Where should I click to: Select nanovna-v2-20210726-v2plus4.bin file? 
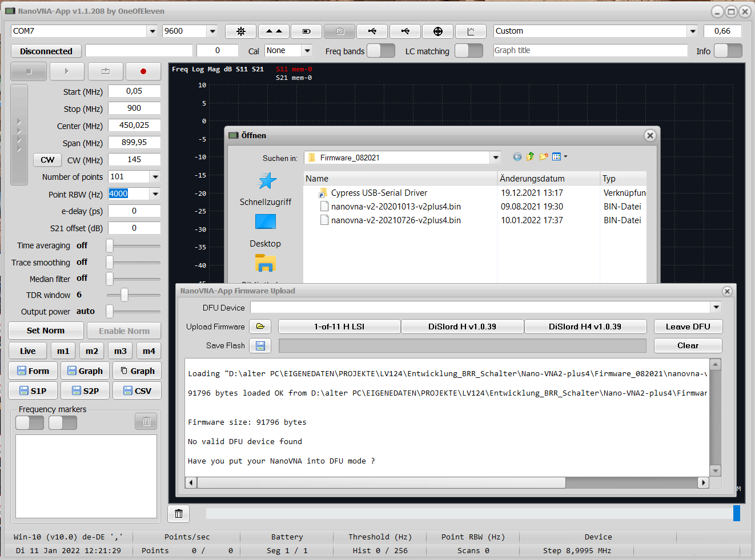point(396,220)
